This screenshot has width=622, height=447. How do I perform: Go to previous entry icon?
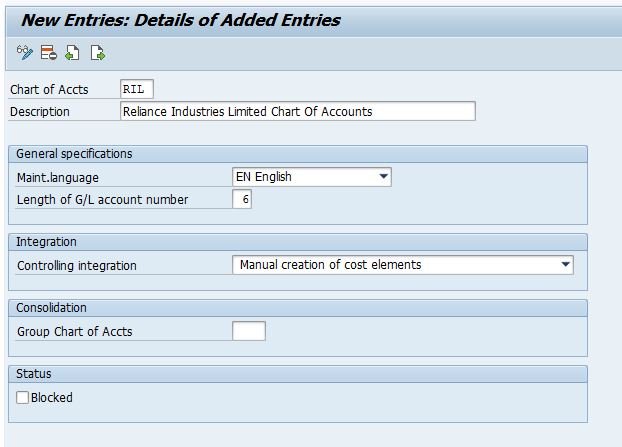[72, 52]
